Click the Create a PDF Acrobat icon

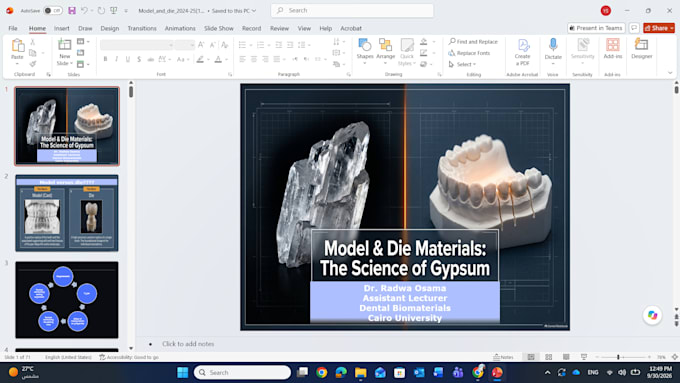tap(523, 45)
